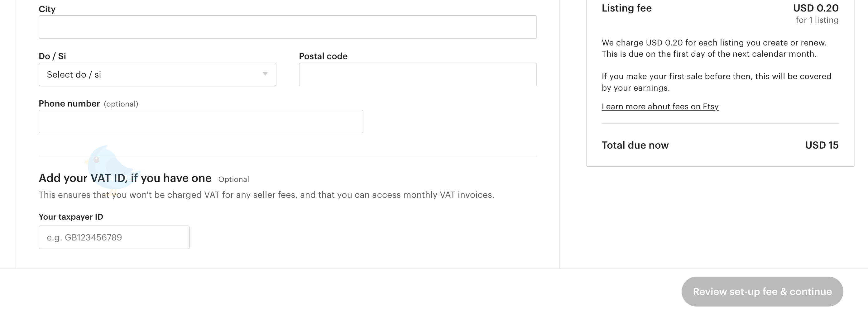Click the Phone number optional label
The height and width of the screenshot is (314, 868).
(x=121, y=104)
